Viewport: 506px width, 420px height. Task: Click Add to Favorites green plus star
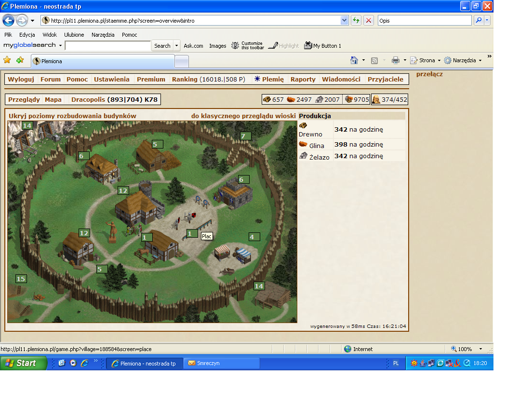tap(20, 60)
